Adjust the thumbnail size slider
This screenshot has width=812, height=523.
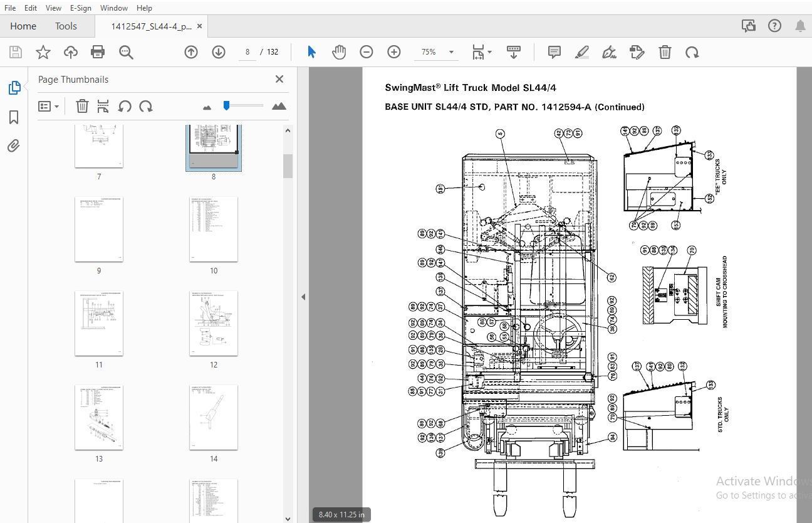point(226,105)
